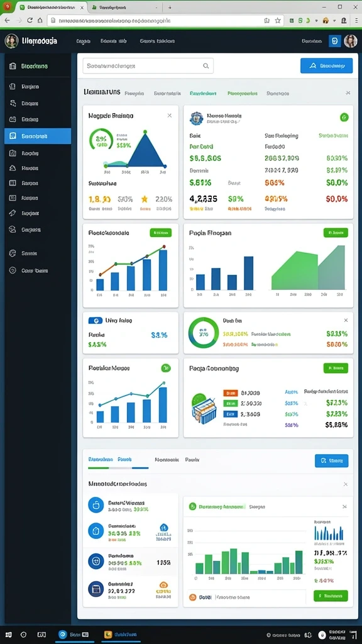Select the highlighted blue item in left sidebar
362x644 pixels.
click(38, 136)
